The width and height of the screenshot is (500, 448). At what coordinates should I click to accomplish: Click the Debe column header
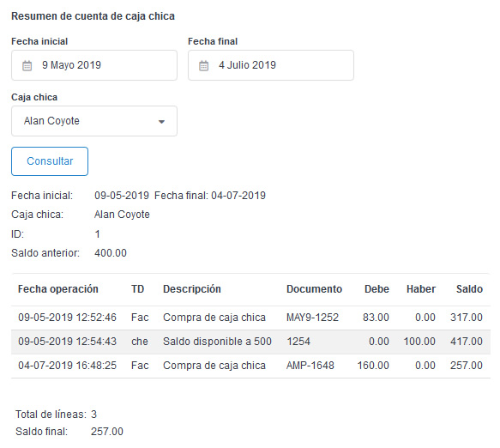click(x=377, y=289)
